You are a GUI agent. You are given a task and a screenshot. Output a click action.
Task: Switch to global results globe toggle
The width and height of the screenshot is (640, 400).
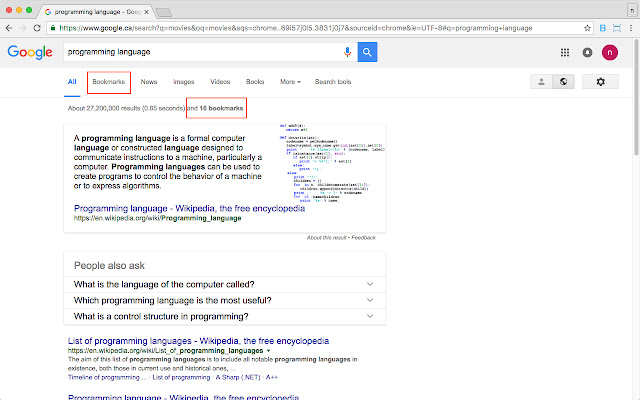563,82
